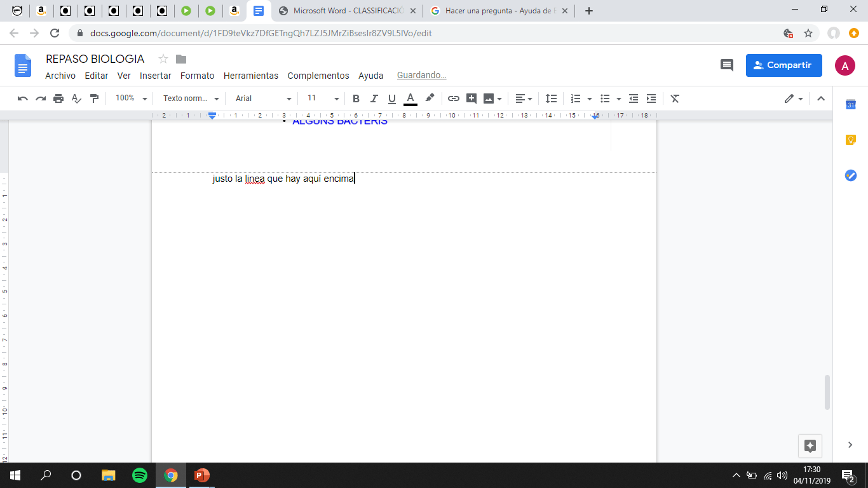Viewport: 868px width, 488px height.
Task: Click the 'Guardando…' status link
Action: [422, 75]
